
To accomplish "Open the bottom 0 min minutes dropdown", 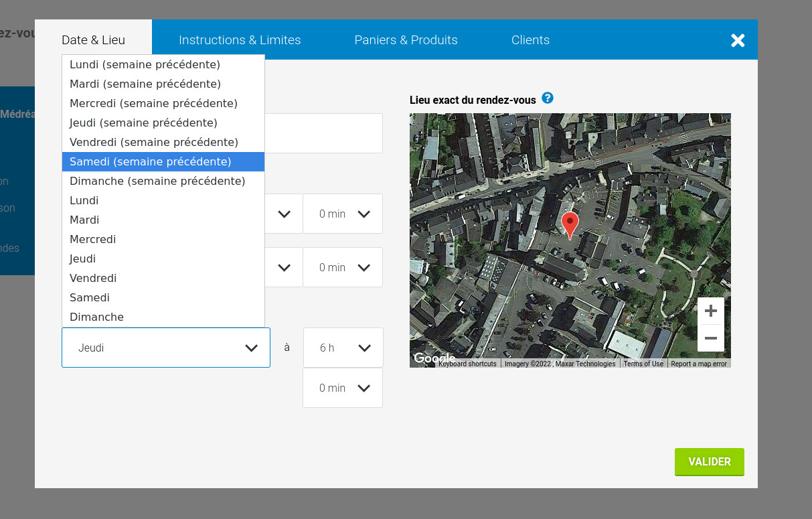I will click(x=343, y=388).
